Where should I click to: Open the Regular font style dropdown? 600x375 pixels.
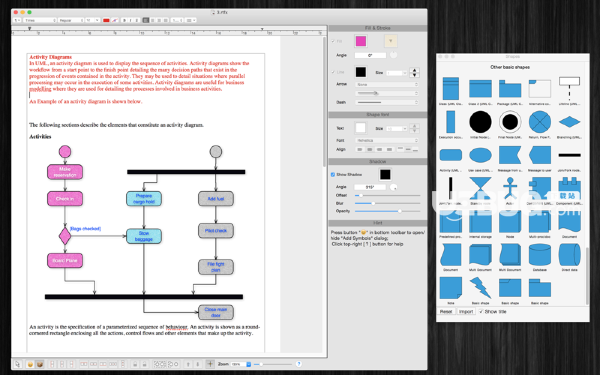click(71, 20)
